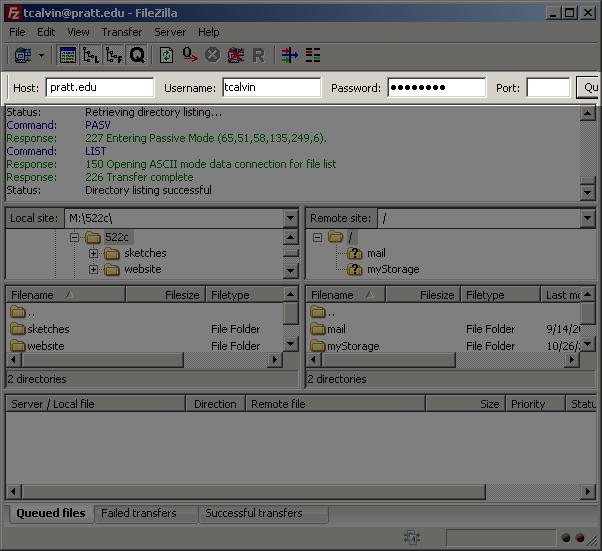This screenshot has height=551, width=602.
Task: Sort remote list by Filetype header
Action: (500, 295)
